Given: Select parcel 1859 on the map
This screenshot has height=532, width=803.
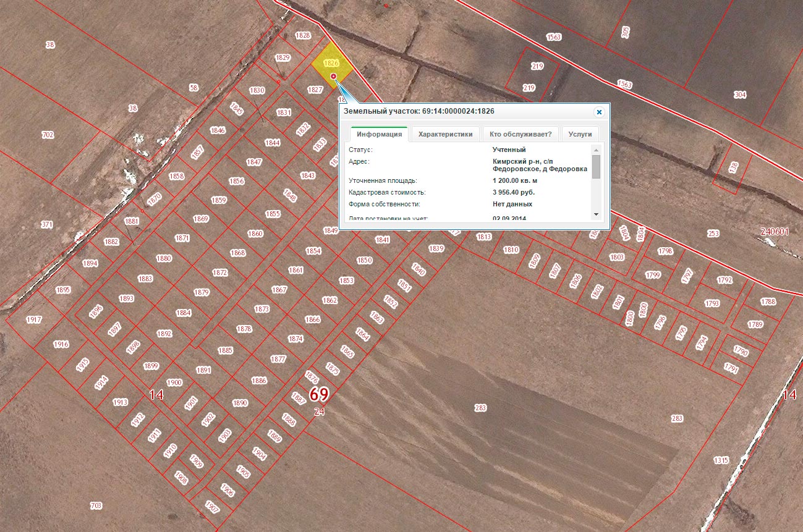Looking at the screenshot, I should pos(219,200).
